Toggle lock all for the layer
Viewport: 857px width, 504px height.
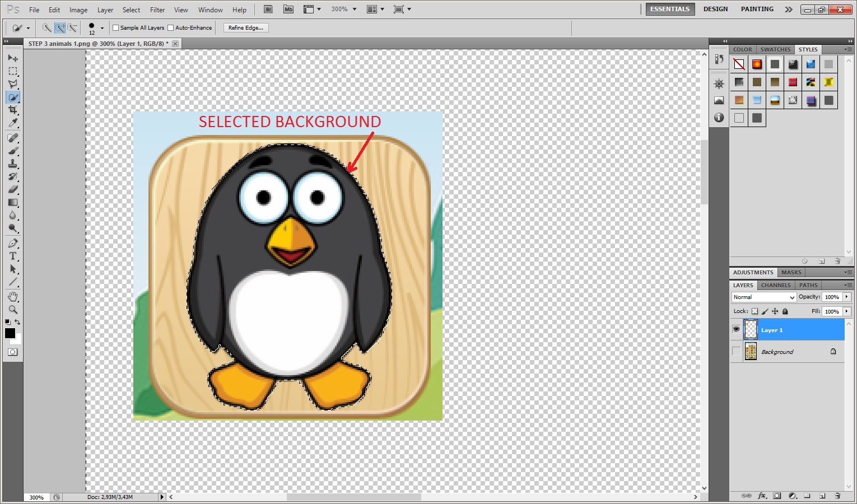click(x=785, y=311)
